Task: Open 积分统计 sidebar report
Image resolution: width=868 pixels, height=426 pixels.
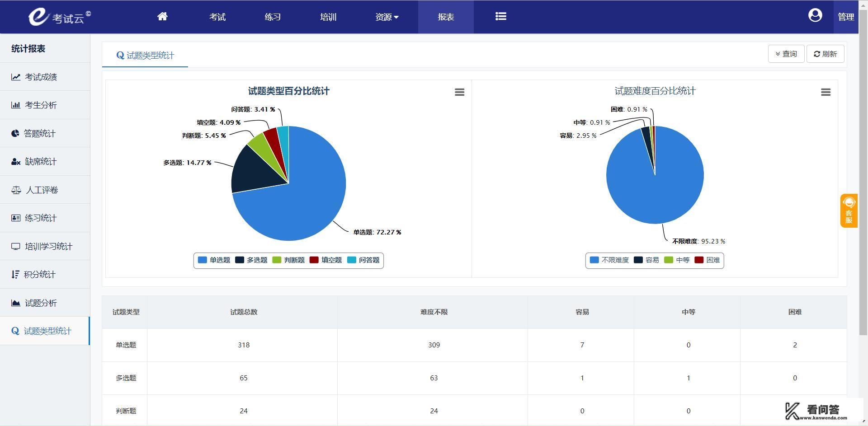Action: click(45, 275)
